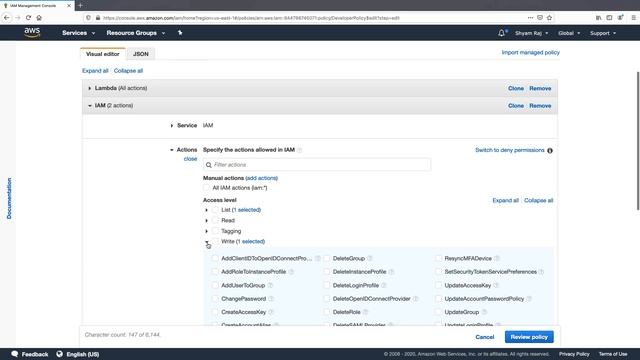Open the Documentation side panel

9,198
